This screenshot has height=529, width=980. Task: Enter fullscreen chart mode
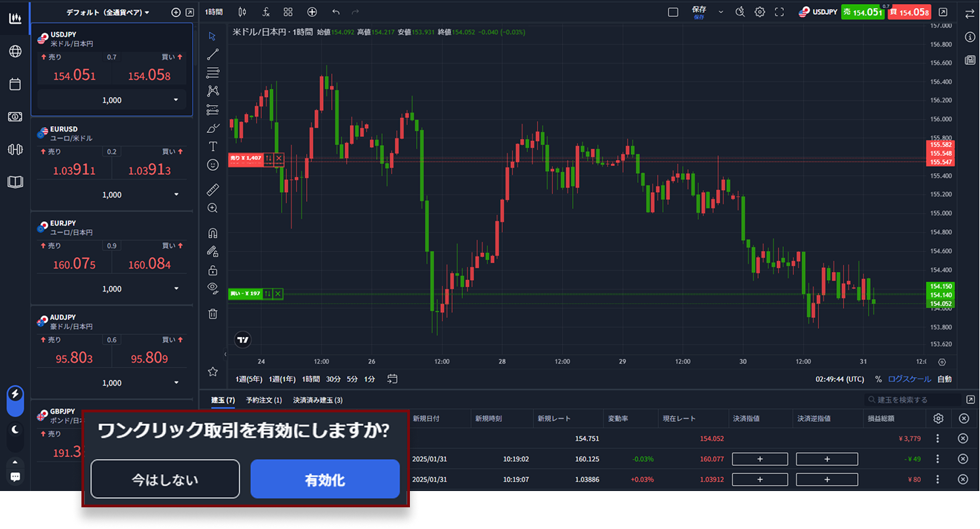[x=779, y=12]
